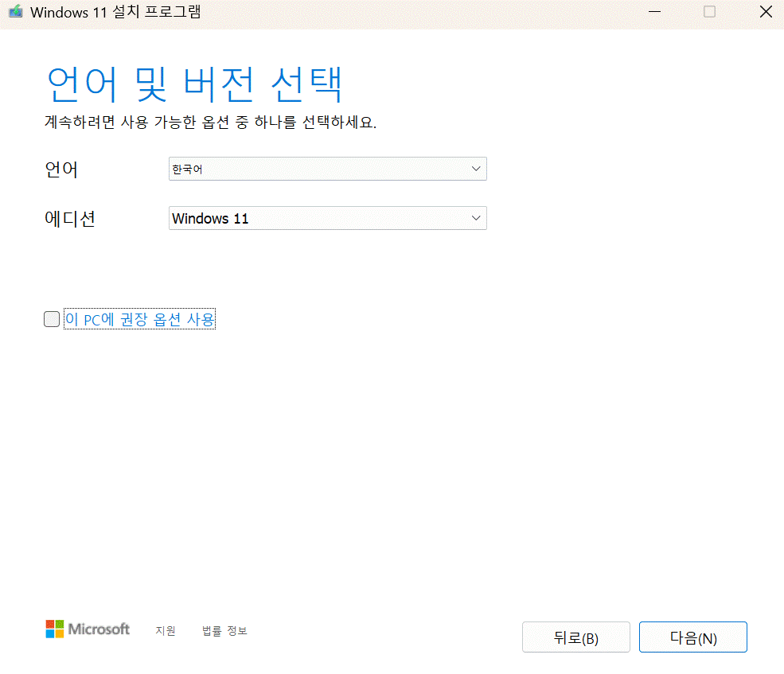
Task: Open the 법률 정보 link
Action: coord(224,630)
